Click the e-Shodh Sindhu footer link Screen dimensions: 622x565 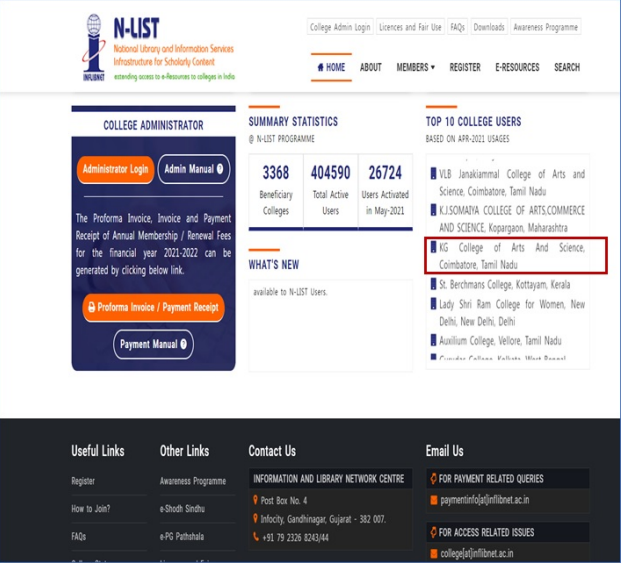pos(182,509)
